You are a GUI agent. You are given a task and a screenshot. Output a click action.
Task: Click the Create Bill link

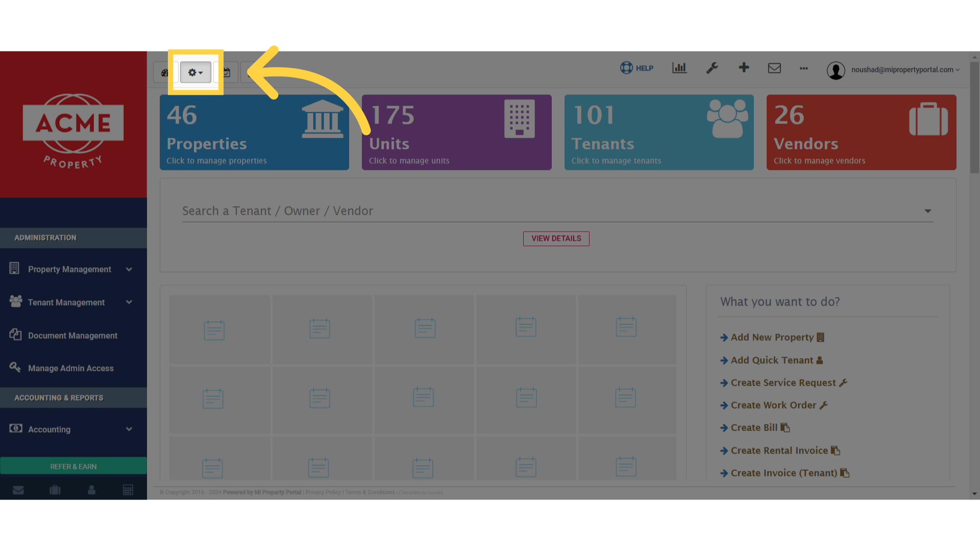click(755, 428)
